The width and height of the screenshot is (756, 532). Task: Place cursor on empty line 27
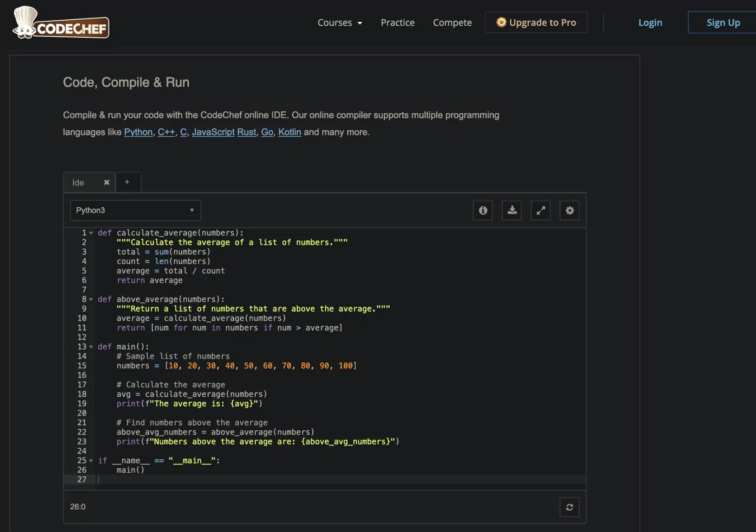pos(340,480)
